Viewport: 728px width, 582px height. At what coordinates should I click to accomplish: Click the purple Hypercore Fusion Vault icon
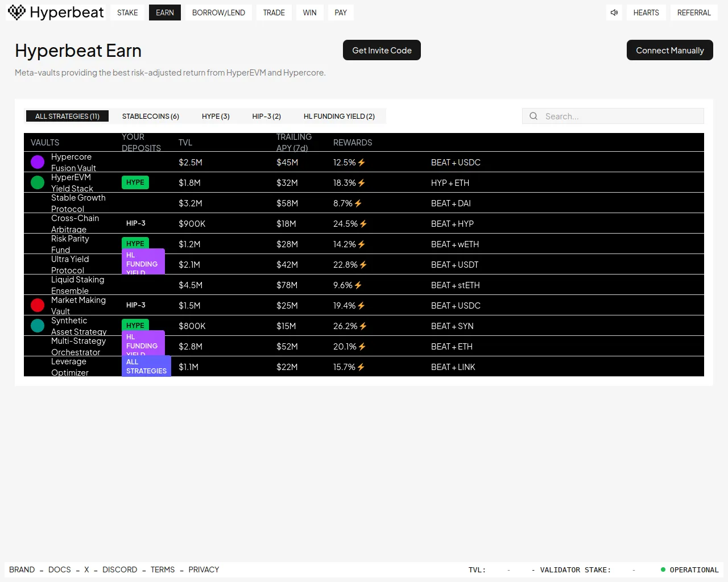coord(38,162)
